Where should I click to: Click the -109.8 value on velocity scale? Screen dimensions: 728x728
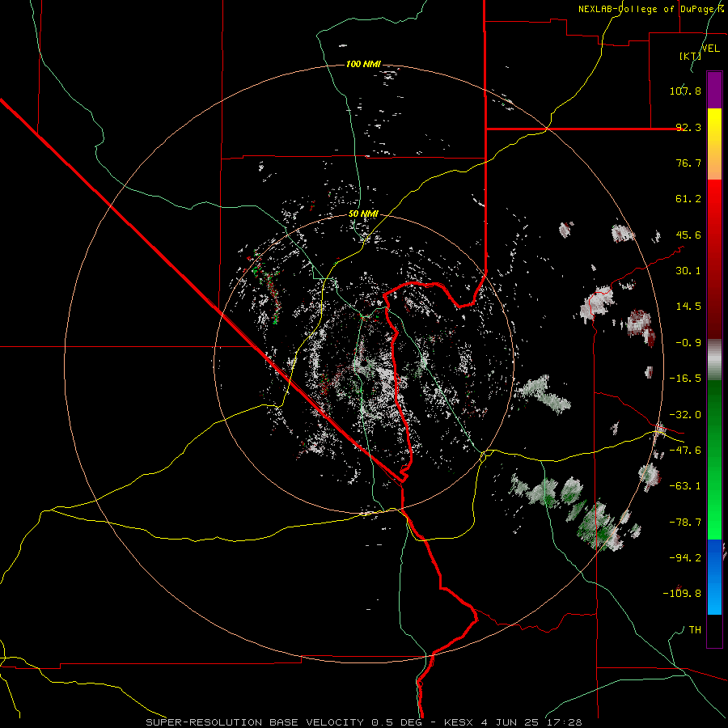[682, 594]
